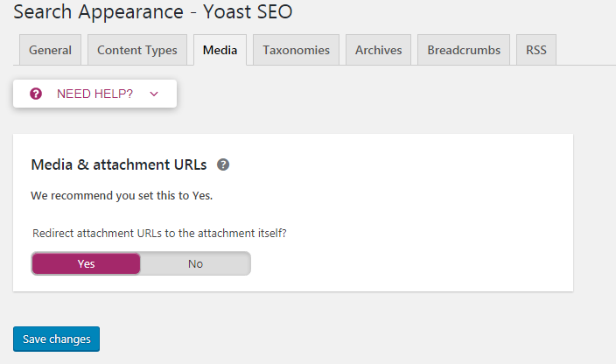
Task: Switch redirect attachment URLs to No
Action: click(195, 263)
